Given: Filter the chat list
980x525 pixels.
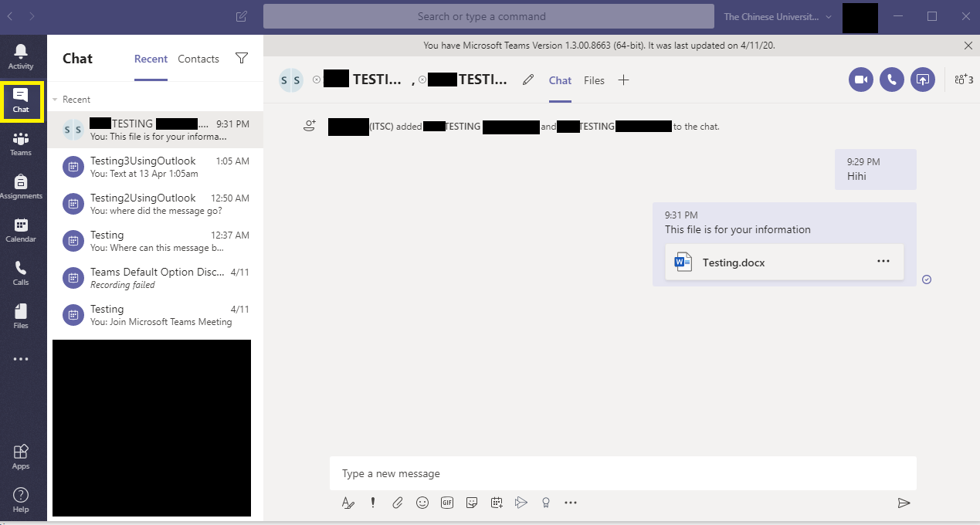Looking at the screenshot, I should (242, 59).
